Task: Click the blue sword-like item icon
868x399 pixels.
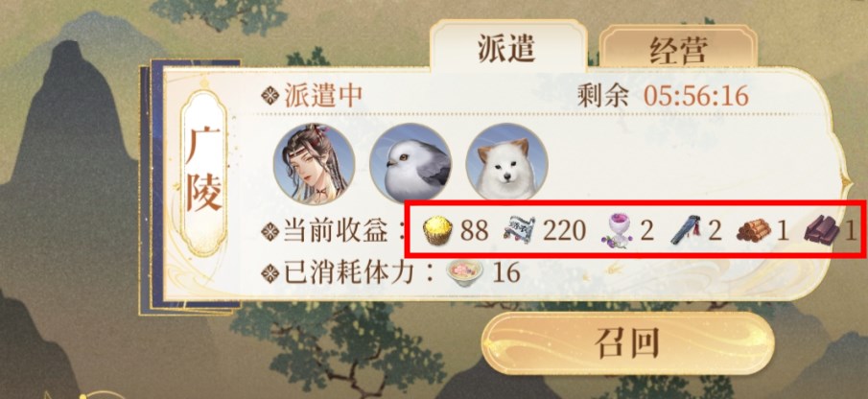Action: [x=688, y=231]
